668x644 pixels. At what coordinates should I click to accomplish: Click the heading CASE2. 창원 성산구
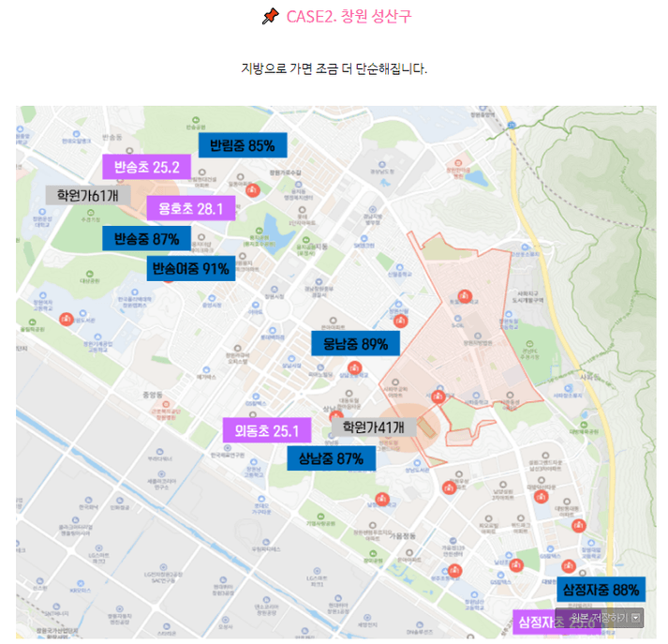[349, 17]
